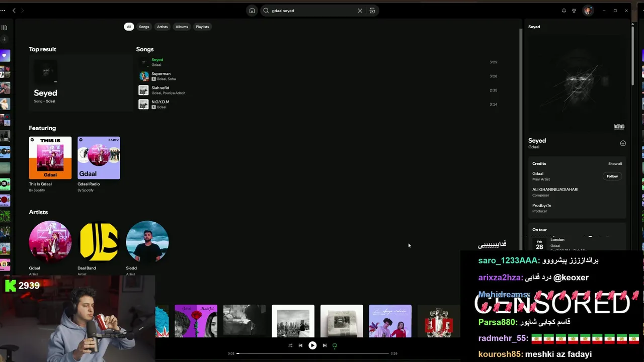Viewport: 644px width, 362px height.
Task: Skip to next track
Action: point(325,345)
